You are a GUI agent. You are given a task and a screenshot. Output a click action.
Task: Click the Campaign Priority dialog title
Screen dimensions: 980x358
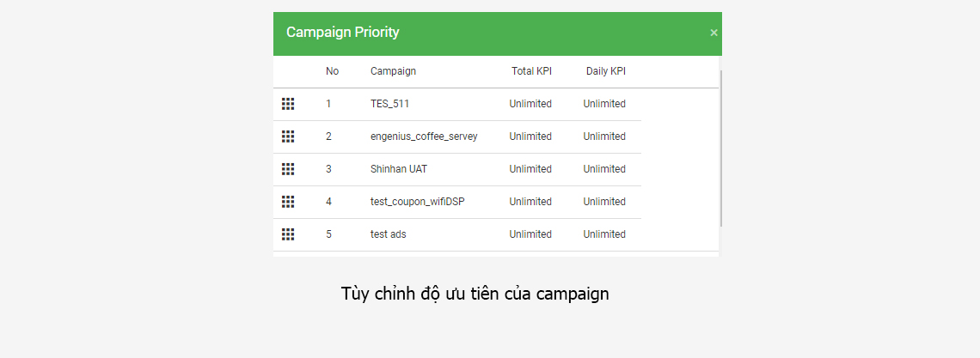[342, 33]
